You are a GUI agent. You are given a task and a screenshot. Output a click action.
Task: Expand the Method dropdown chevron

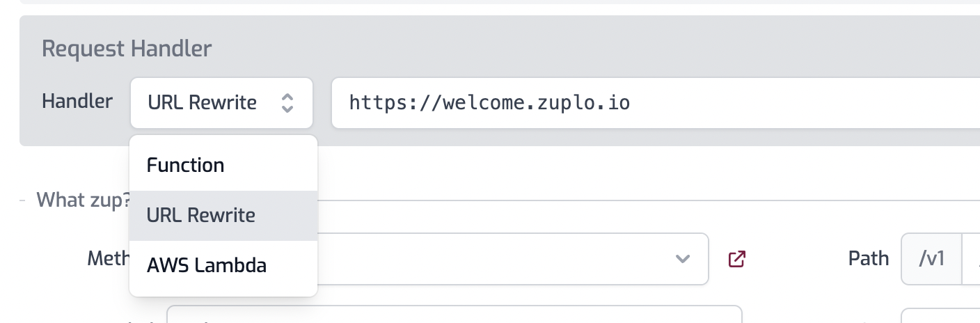click(683, 259)
